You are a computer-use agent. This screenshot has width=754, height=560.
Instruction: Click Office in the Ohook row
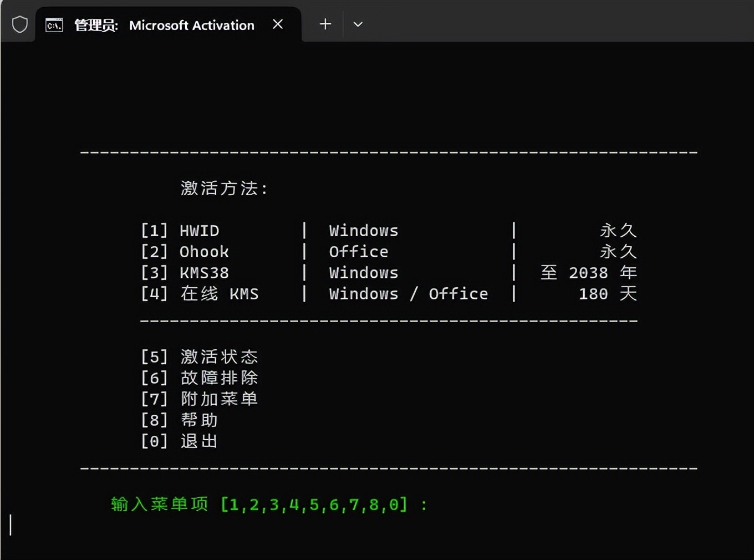[359, 252]
